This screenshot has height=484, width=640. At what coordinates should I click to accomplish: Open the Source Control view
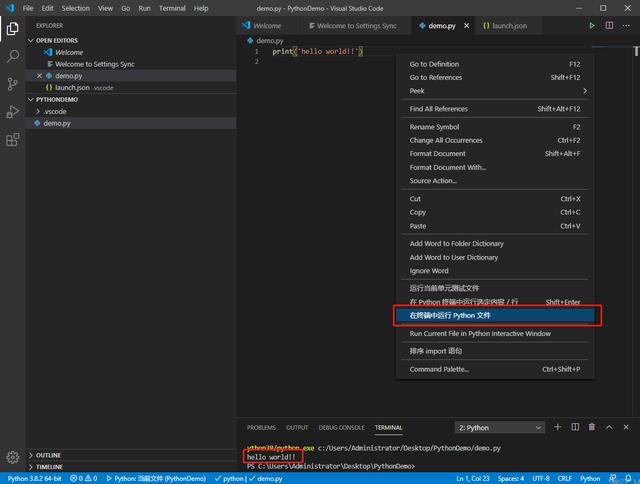click(x=13, y=84)
